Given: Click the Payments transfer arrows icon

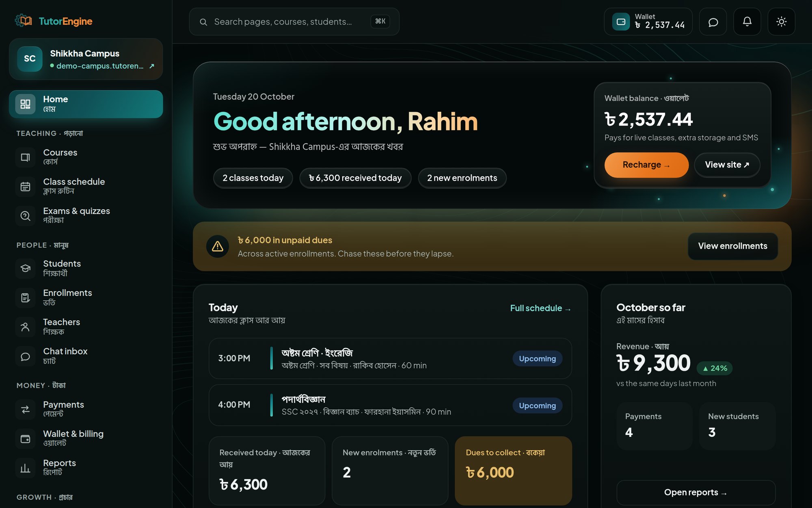Looking at the screenshot, I should (26, 409).
